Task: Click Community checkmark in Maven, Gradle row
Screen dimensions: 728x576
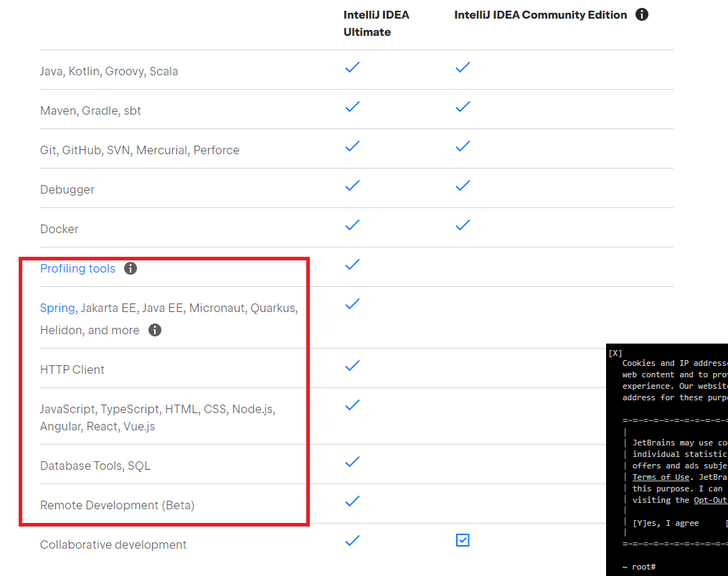Action: (463, 107)
